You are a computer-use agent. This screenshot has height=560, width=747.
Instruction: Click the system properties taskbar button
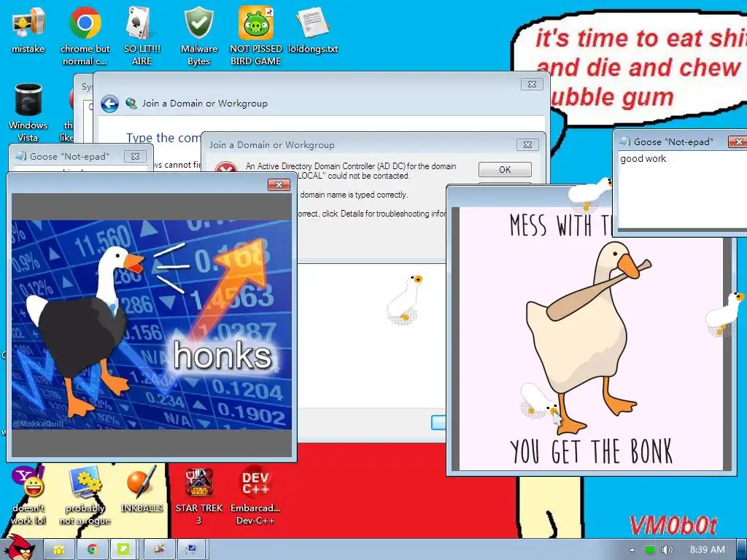coord(192,550)
